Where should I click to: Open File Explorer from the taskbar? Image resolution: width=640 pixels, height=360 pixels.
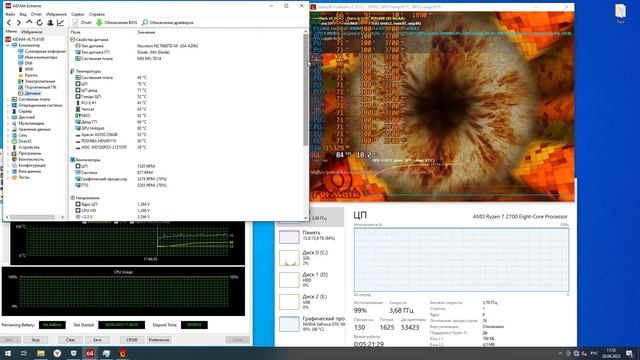(41, 353)
